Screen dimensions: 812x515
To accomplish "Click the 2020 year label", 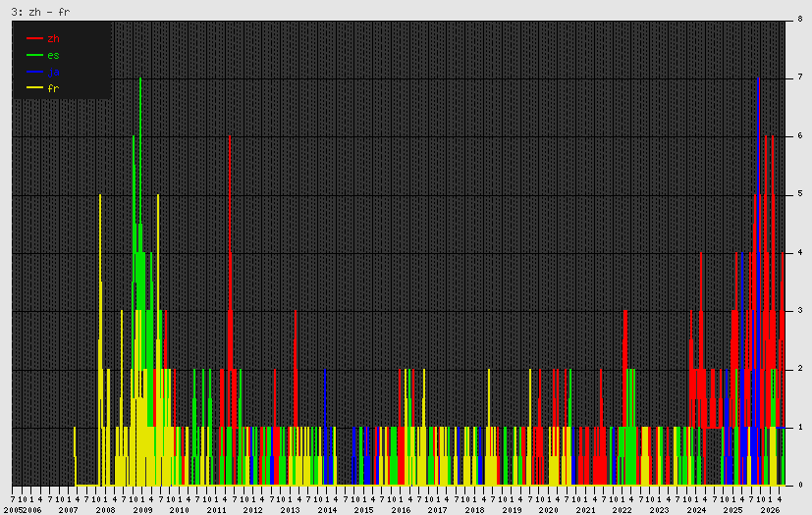I will coord(549,510).
